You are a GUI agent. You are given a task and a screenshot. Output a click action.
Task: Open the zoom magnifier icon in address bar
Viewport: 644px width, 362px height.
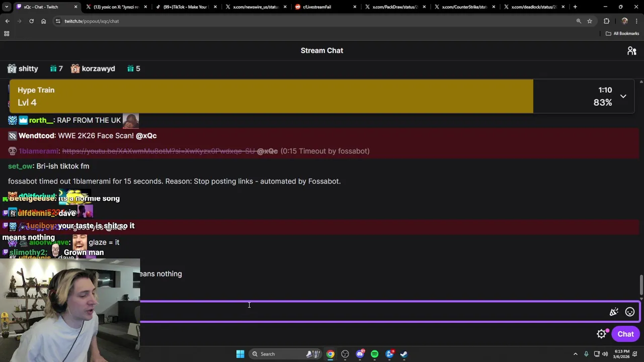click(x=579, y=21)
